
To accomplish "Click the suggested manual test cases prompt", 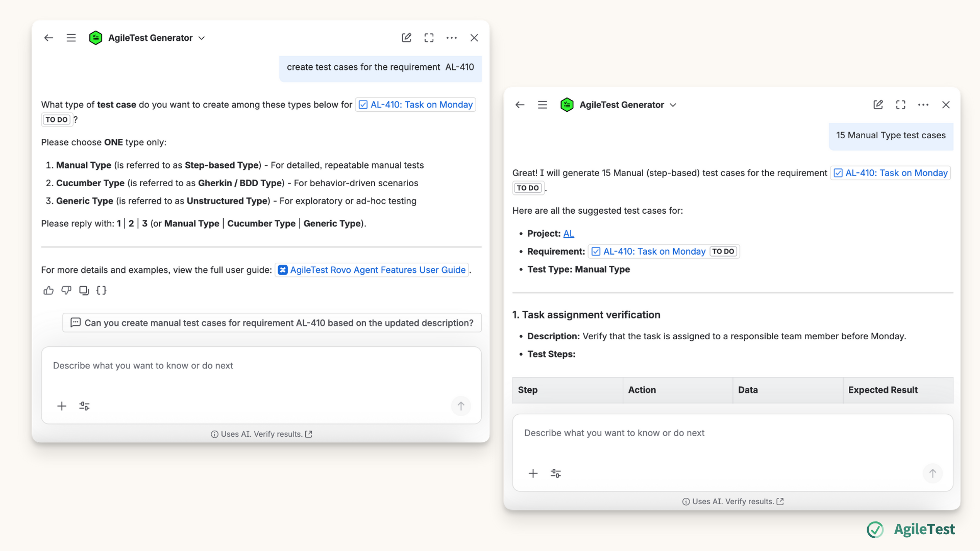I will 272,322.
